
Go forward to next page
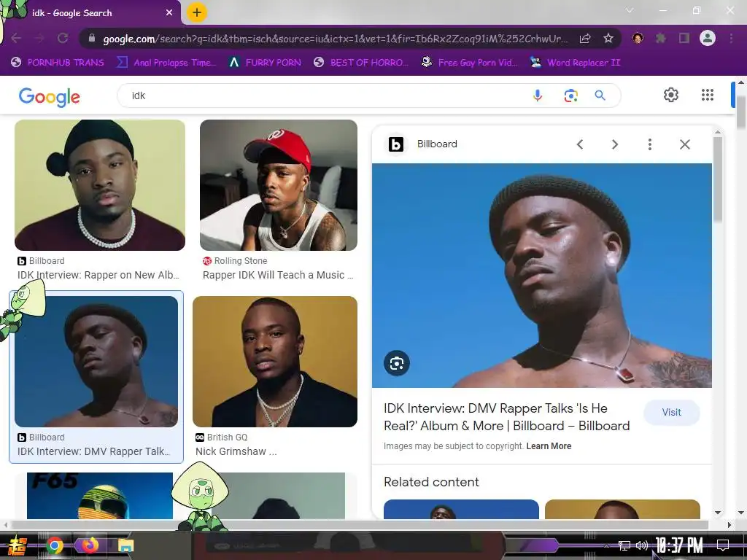click(39, 38)
